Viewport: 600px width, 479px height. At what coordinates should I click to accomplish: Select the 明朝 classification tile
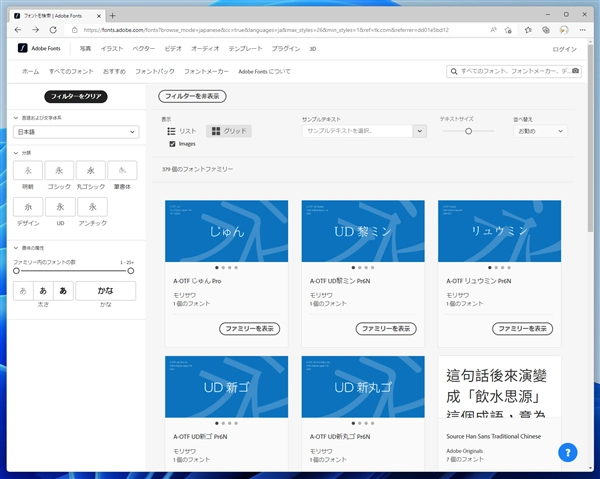coord(28,170)
